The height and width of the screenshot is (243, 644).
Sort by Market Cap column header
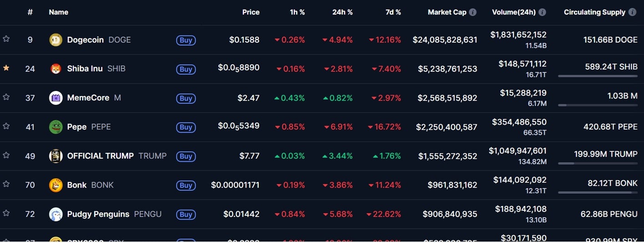click(x=447, y=12)
